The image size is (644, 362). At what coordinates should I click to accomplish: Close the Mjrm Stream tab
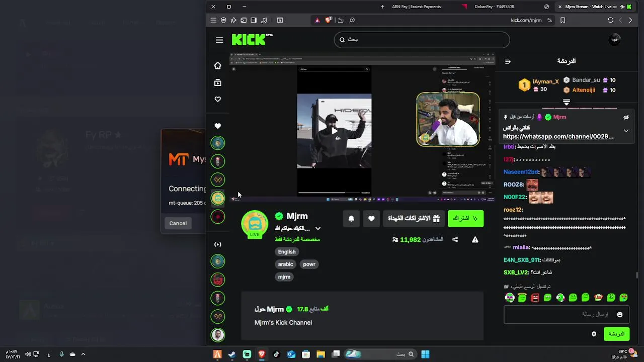coord(560,7)
